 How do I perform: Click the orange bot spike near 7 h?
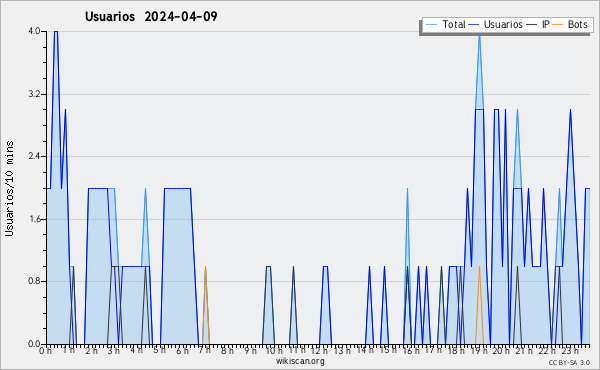(x=205, y=305)
